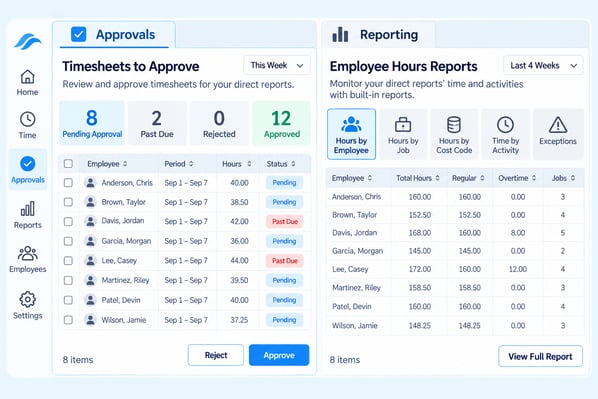Click the 8.00 overtime value for Davis, Jordan
Viewport: 598px width, 399px height.
[x=518, y=233]
